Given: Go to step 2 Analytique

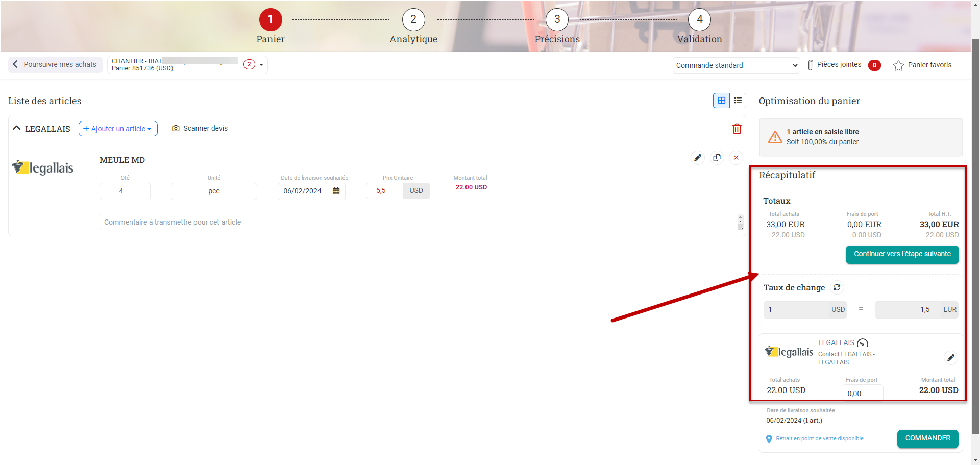Looking at the screenshot, I should pos(413,20).
